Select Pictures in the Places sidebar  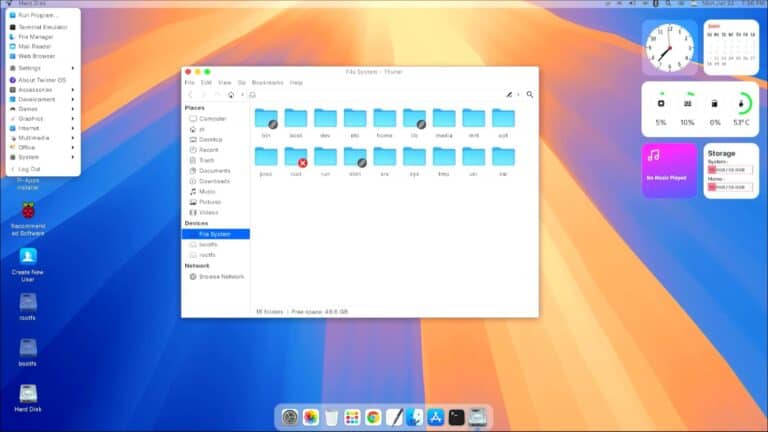tap(216, 202)
